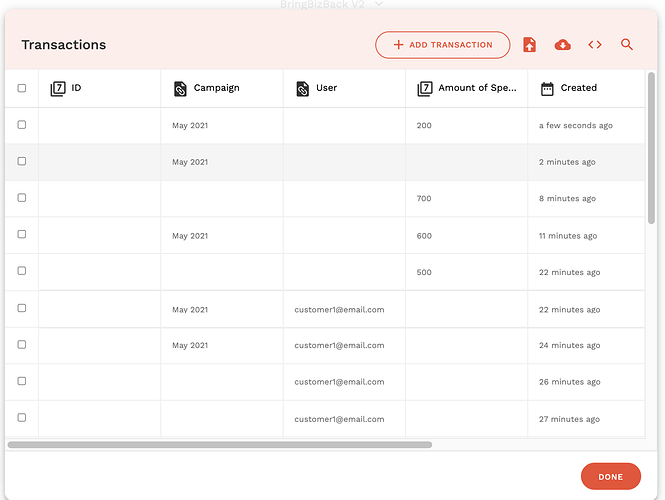665x500 pixels.
Task: Check the row with amount 500
Action: tap(22, 271)
